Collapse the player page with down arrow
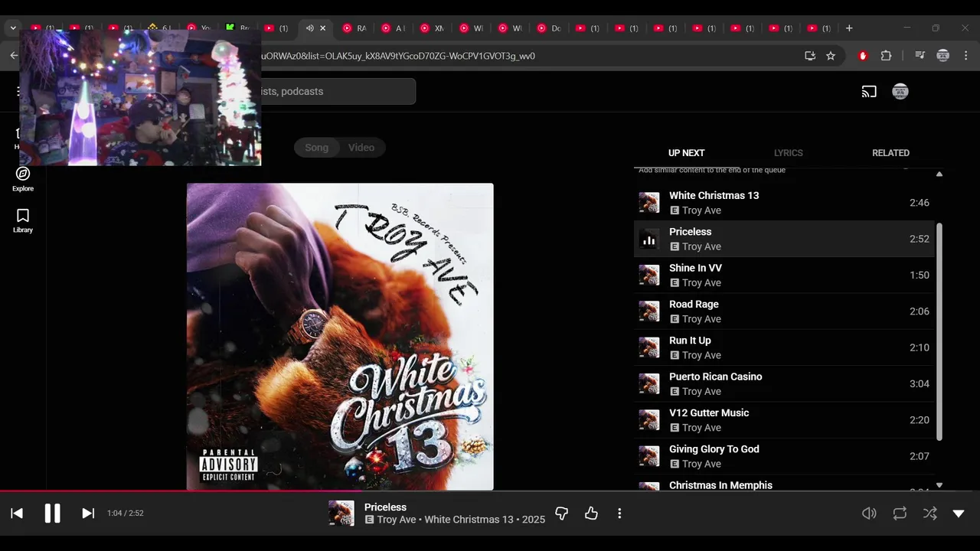Screen dimensions: 980x551 coord(959,514)
